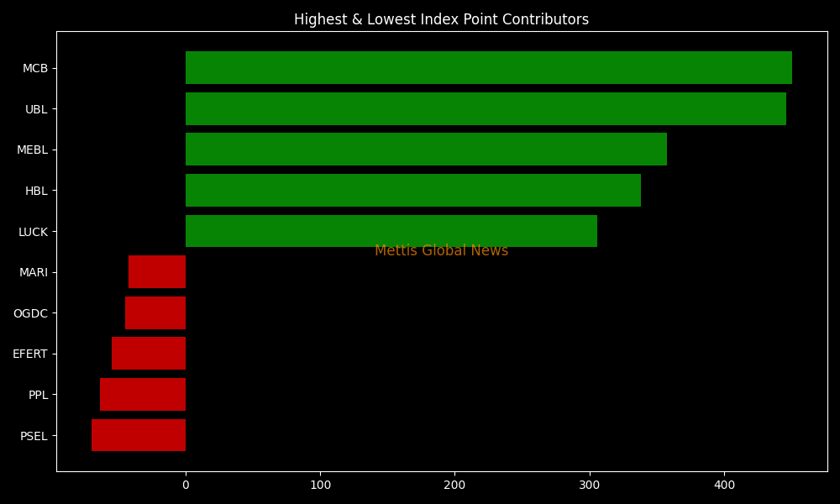840x504 pixels.
Task: Click the 0 tick on x-axis
Action: (186, 485)
